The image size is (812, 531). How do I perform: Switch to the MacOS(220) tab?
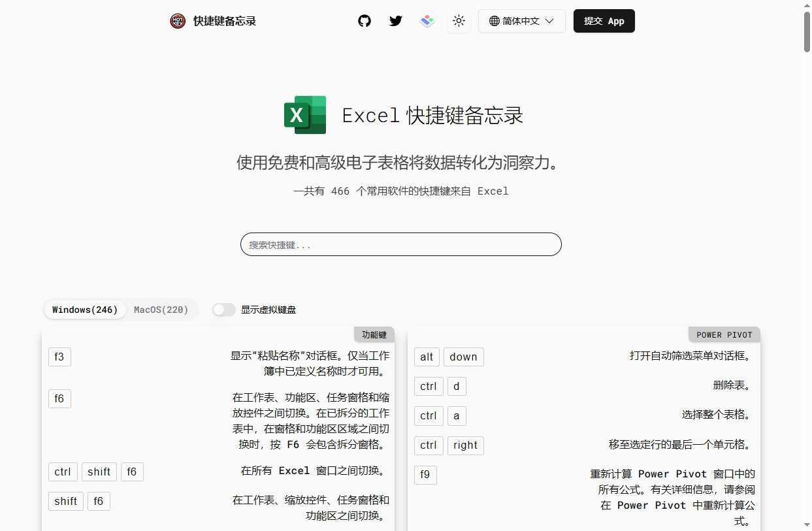pyautogui.click(x=161, y=310)
